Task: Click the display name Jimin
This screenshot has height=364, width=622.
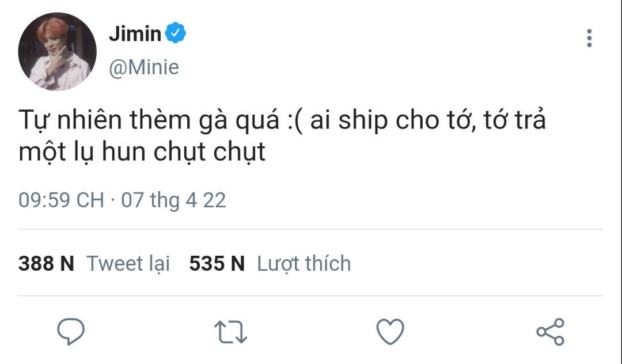Action: click(135, 33)
